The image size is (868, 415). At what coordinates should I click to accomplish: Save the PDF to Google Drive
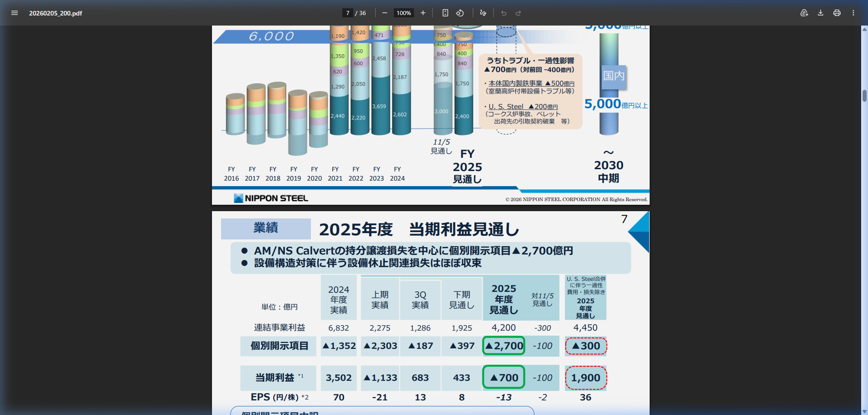coord(804,13)
